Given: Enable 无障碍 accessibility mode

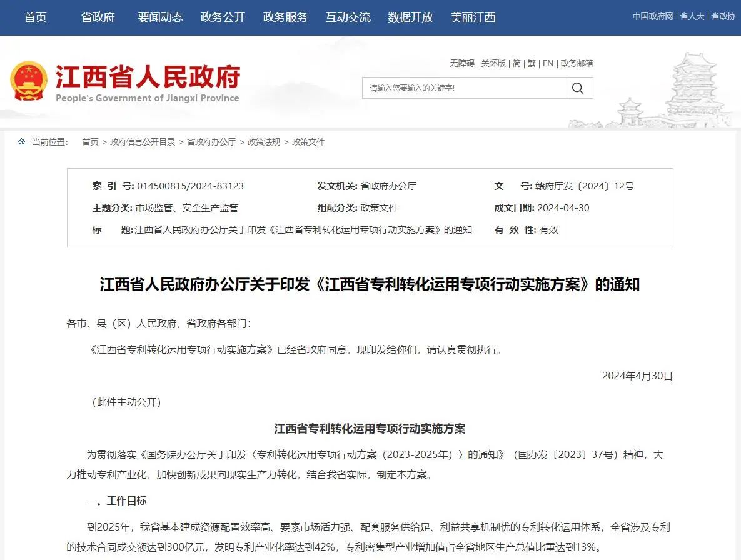Looking at the screenshot, I should coord(462,63).
